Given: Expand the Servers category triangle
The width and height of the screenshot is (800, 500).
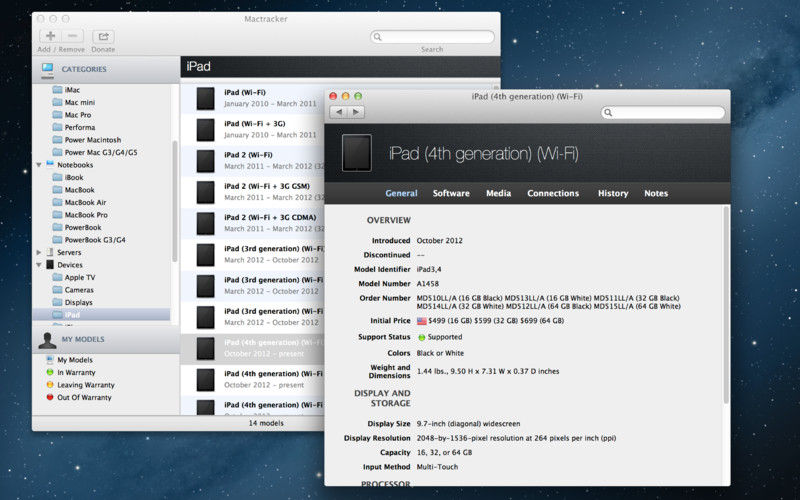Looking at the screenshot, I should [39, 253].
